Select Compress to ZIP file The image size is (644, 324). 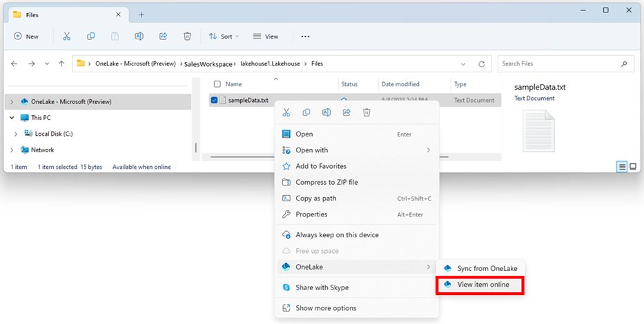click(356, 182)
